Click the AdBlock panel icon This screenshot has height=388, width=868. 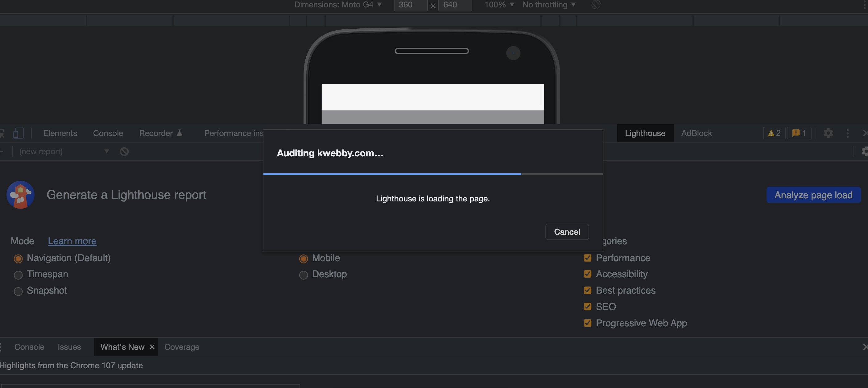[696, 133]
